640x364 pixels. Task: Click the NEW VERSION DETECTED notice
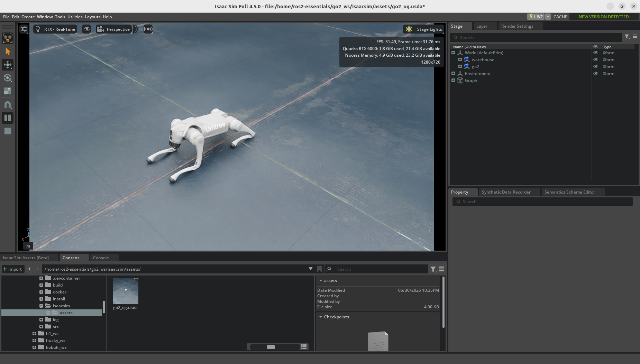tap(604, 17)
